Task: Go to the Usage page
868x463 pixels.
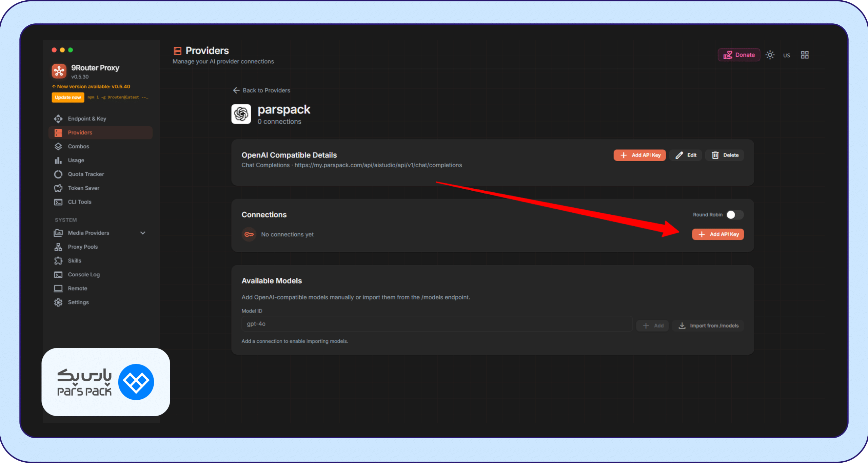Action: (100, 160)
